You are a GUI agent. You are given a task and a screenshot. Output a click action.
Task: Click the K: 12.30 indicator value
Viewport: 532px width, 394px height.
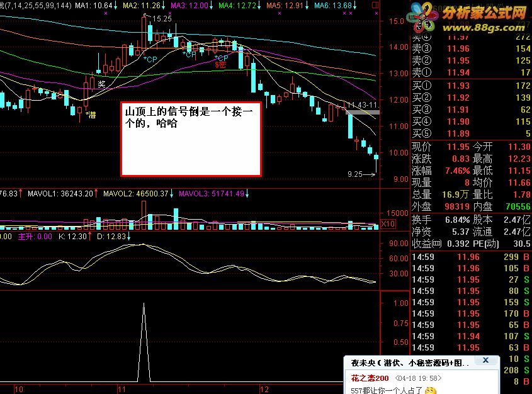75,236
